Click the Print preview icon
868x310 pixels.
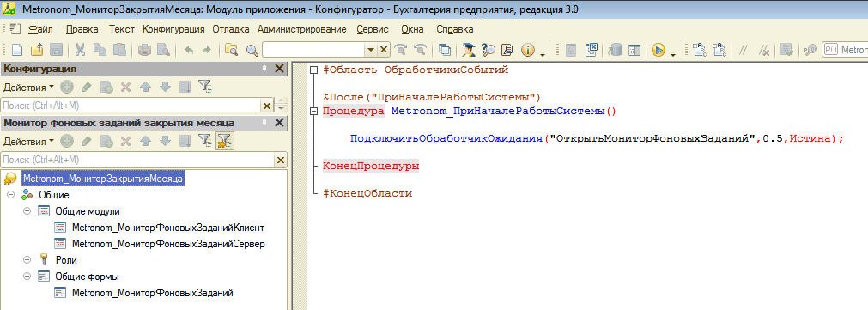click(x=163, y=50)
